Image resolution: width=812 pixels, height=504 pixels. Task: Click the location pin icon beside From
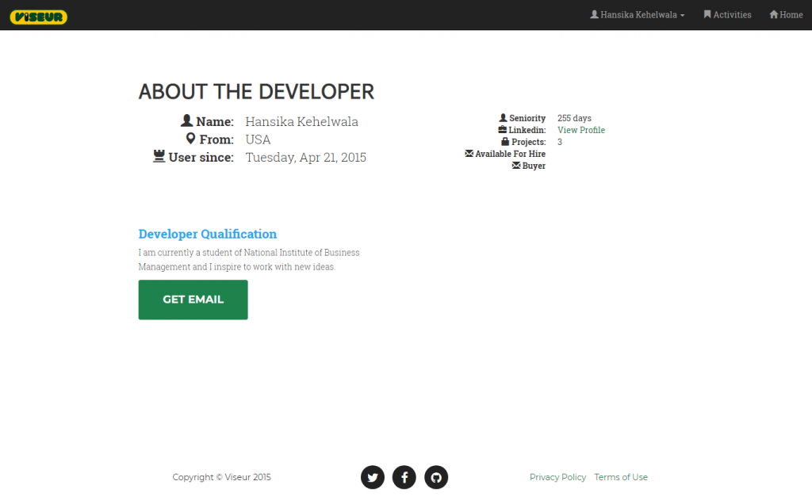click(x=190, y=139)
